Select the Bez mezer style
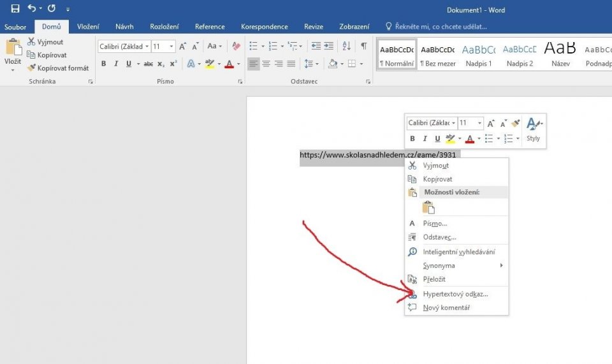Image resolution: width=612 pixels, height=364 pixels. [437, 55]
